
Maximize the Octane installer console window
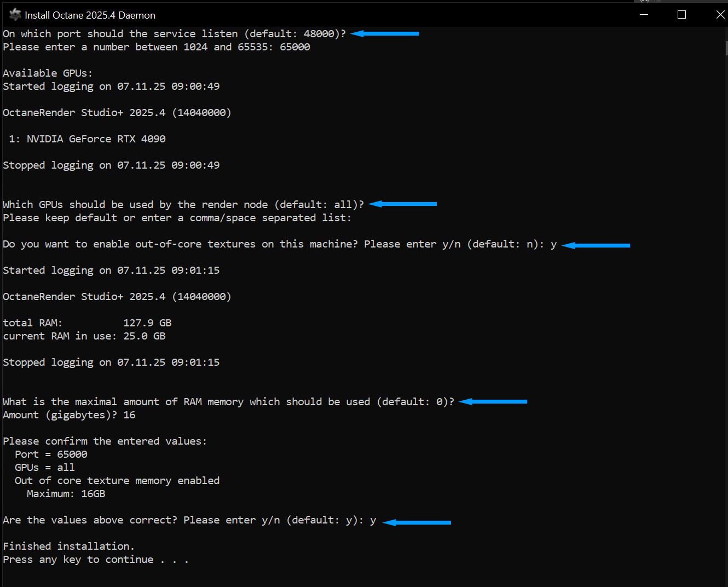[681, 15]
